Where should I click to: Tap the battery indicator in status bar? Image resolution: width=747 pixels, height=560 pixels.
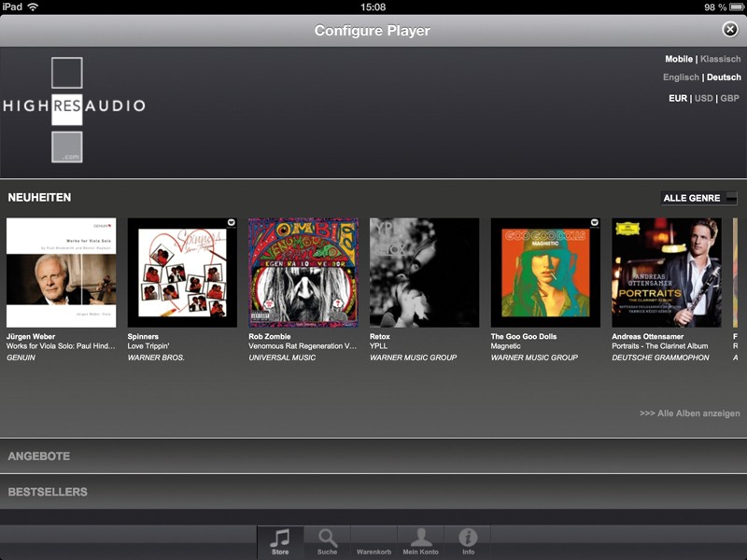pos(737,7)
